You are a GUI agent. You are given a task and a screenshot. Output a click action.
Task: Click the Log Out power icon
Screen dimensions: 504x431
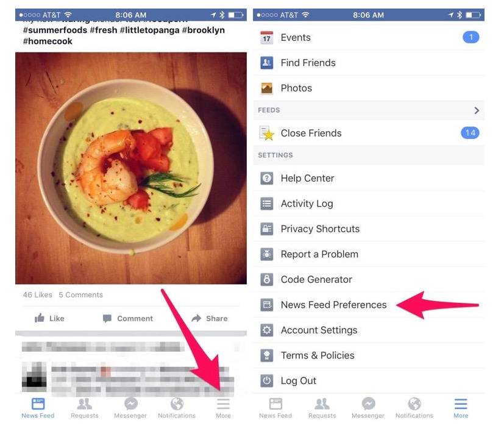[266, 381]
